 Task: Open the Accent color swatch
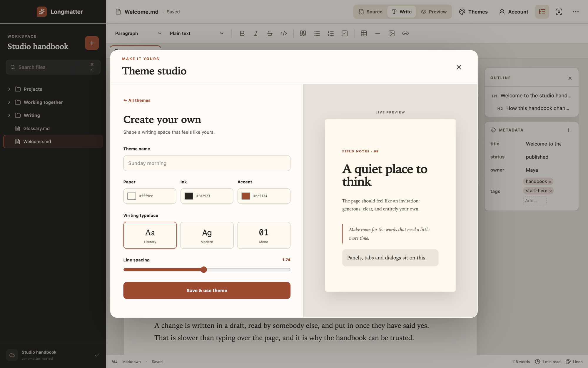pyautogui.click(x=246, y=196)
